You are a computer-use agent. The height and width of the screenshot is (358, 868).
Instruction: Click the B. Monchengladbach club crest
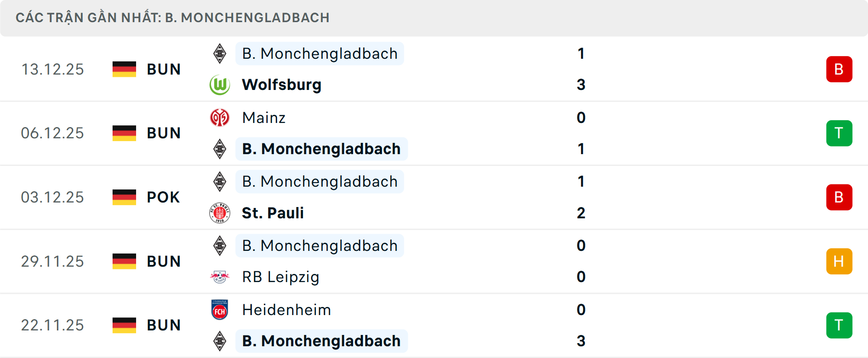(220, 53)
